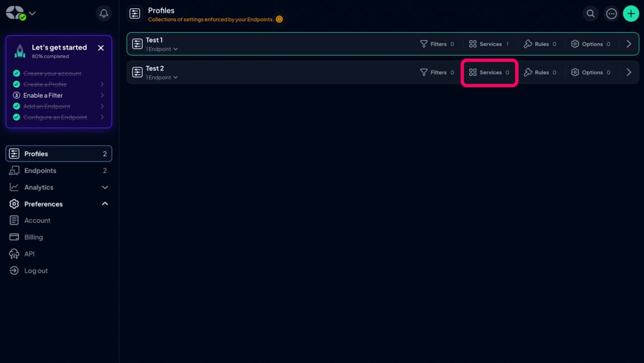Click the Profiles header icon
This screenshot has width=644, height=363.
135,14
